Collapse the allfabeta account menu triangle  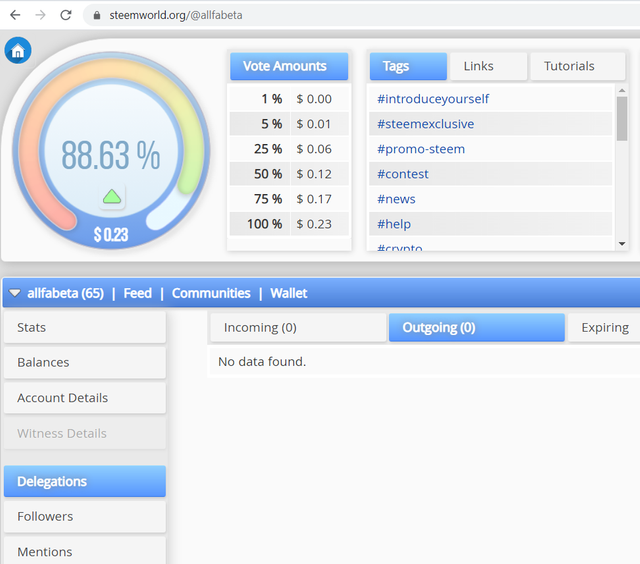click(15, 293)
